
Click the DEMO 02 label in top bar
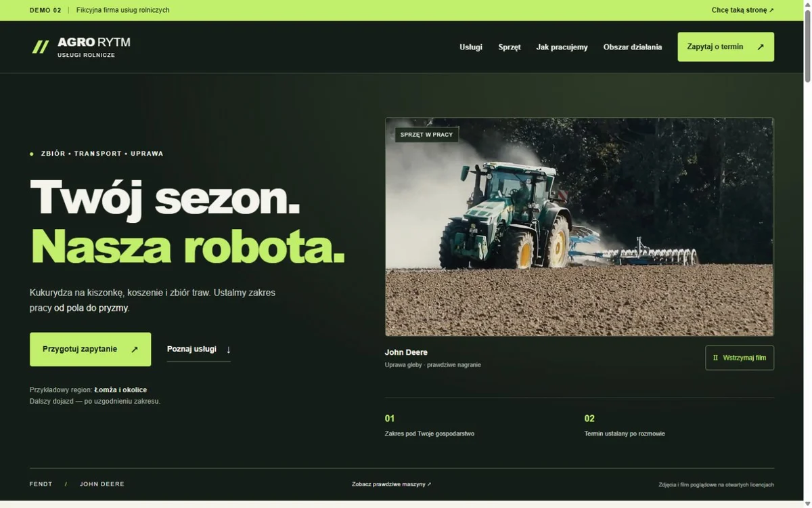[x=45, y=10]
